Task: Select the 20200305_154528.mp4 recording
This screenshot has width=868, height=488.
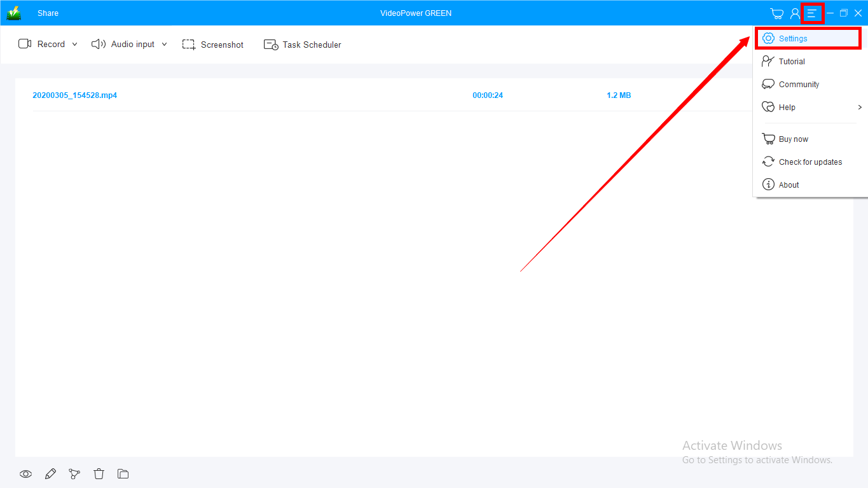Action: click(x=75, y=95)
